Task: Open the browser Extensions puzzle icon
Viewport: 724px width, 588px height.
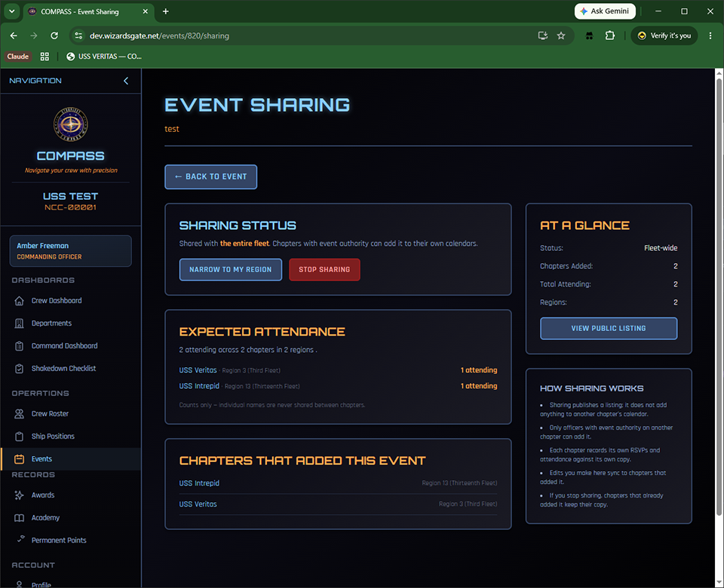Action: click(x=610, y=35)
